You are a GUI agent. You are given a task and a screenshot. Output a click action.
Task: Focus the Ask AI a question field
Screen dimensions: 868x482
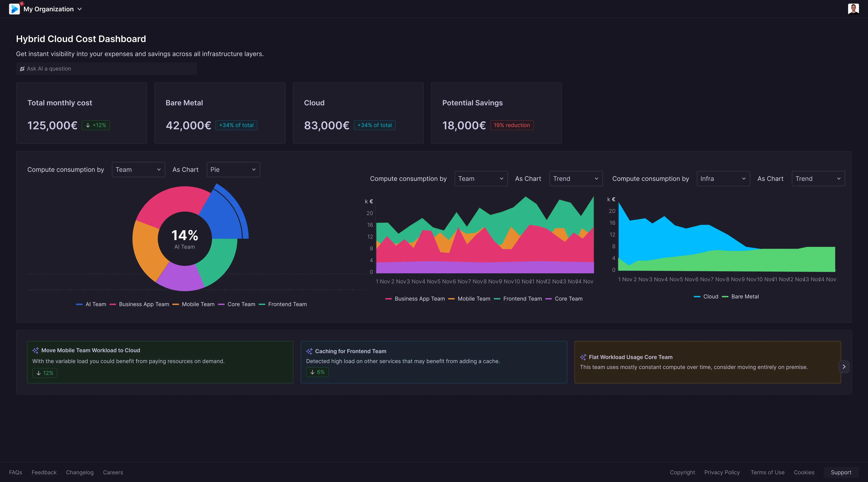[x=106, y=69]
